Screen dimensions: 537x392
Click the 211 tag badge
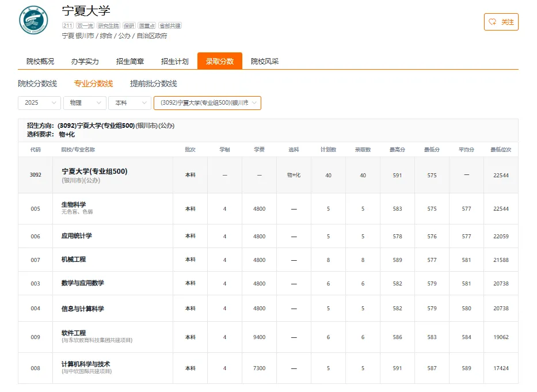point(68,26)
